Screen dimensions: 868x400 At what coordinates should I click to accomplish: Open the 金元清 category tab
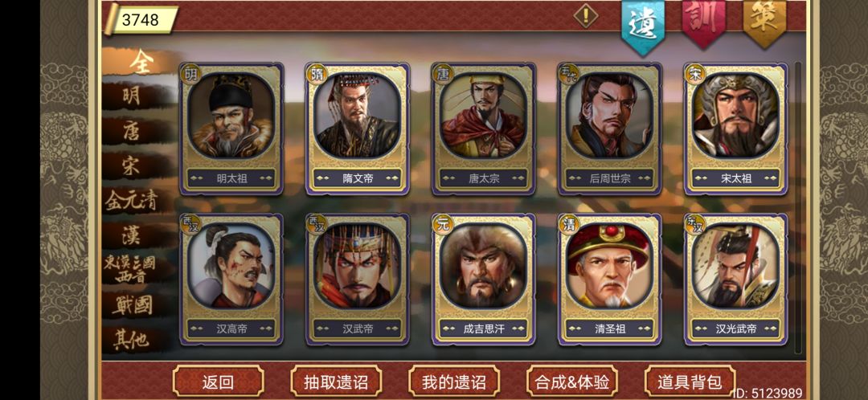[133, 200]
